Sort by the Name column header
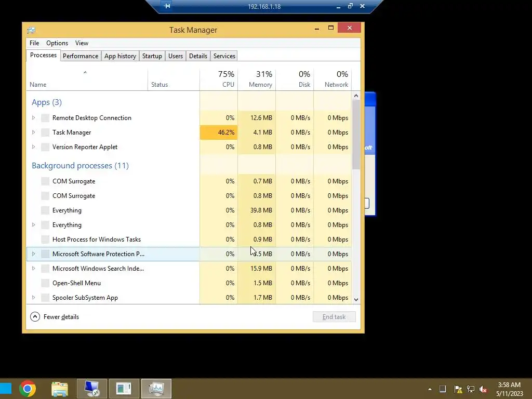Image resolution: width=532 pixels, height=399 pixels. pos(87,79)
